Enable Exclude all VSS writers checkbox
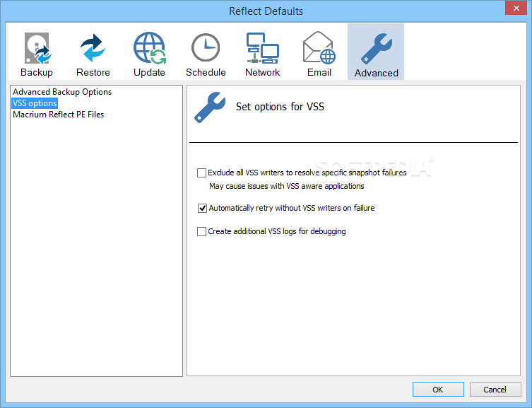Image resolution: width=532 pixels, height=408 pixels. coord(201,173)
